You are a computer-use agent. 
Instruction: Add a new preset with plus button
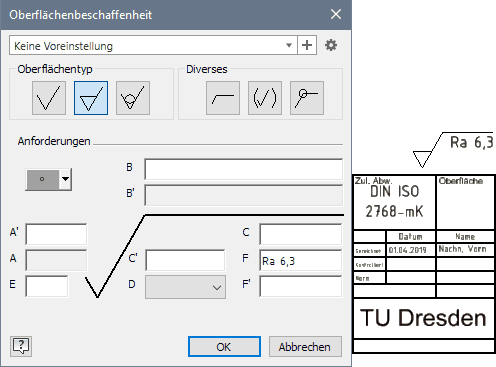307,45
